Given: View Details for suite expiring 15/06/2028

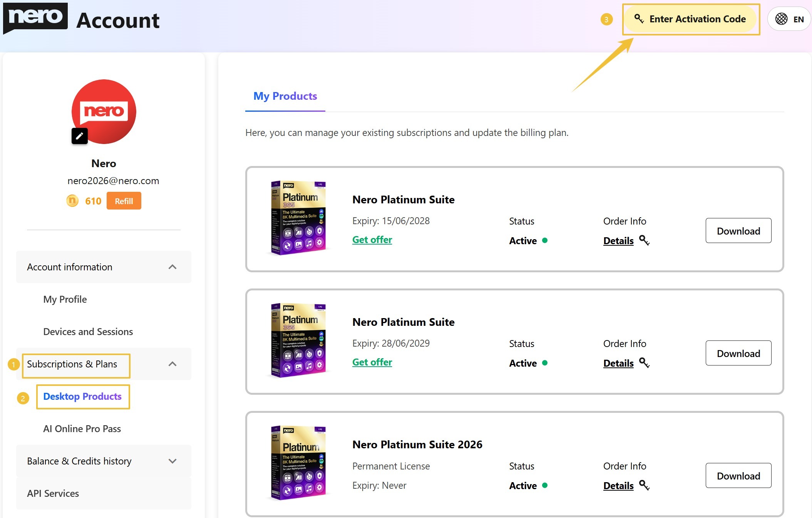Looking at the screenshot, I should pyautogui.click(x=618, y=241).
